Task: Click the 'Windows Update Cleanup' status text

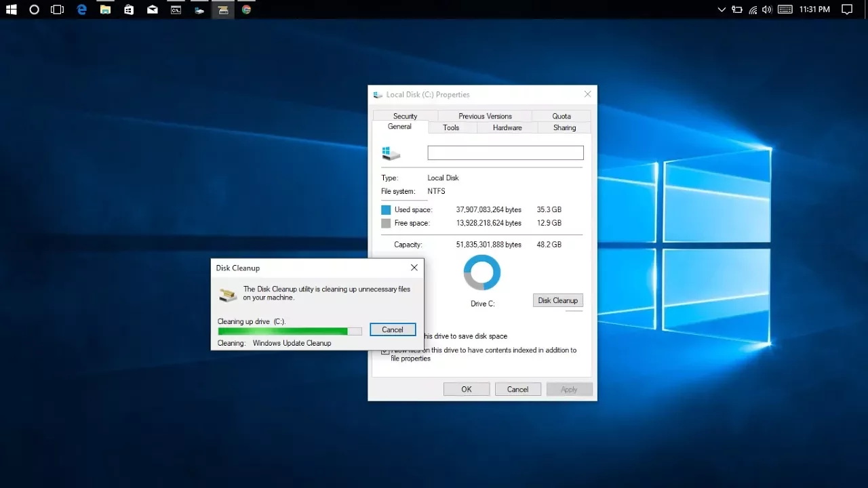Action: click(x=292, y=343)
